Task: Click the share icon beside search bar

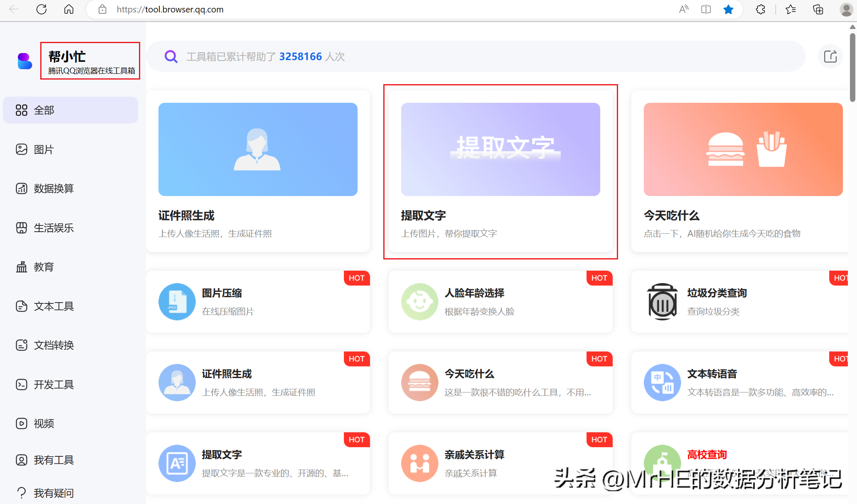Action: click(x=830, y=56)
